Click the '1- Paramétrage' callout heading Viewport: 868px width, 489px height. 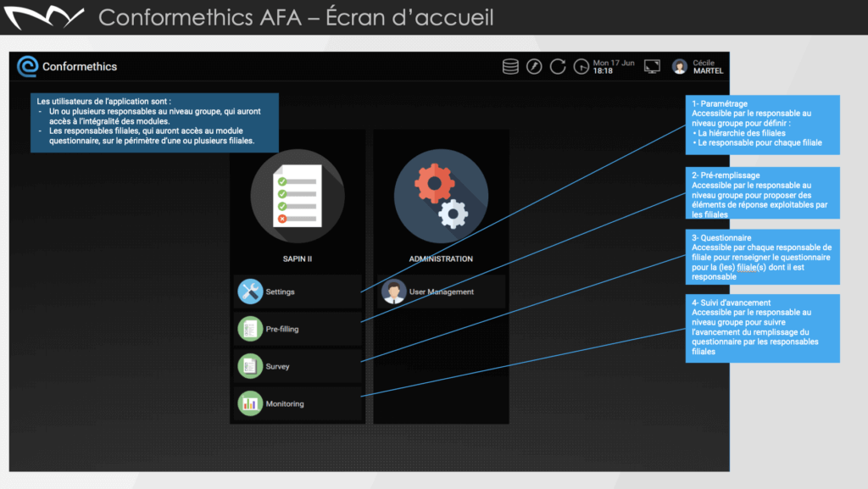coord(719,103)
